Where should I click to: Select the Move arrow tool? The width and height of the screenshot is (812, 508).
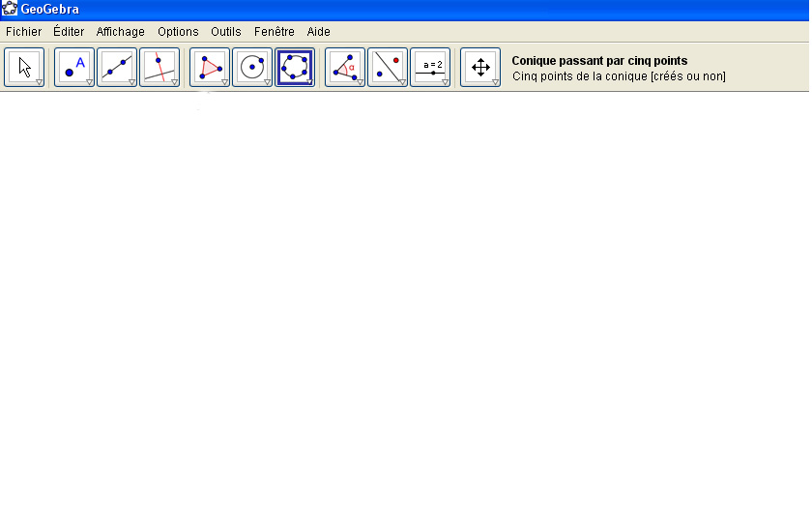[24, 67]
